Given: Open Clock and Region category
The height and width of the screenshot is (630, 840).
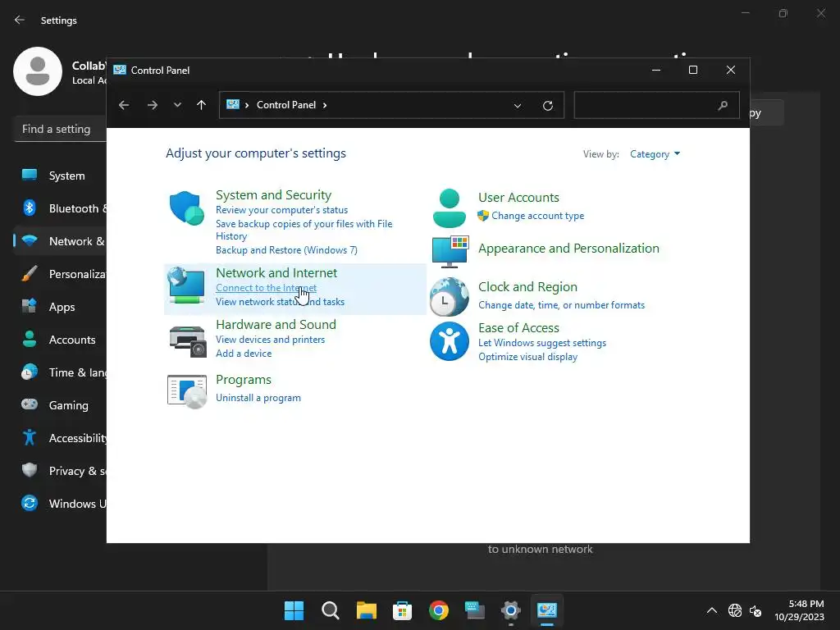Looking at the screenshot, I should click(527, 287).
